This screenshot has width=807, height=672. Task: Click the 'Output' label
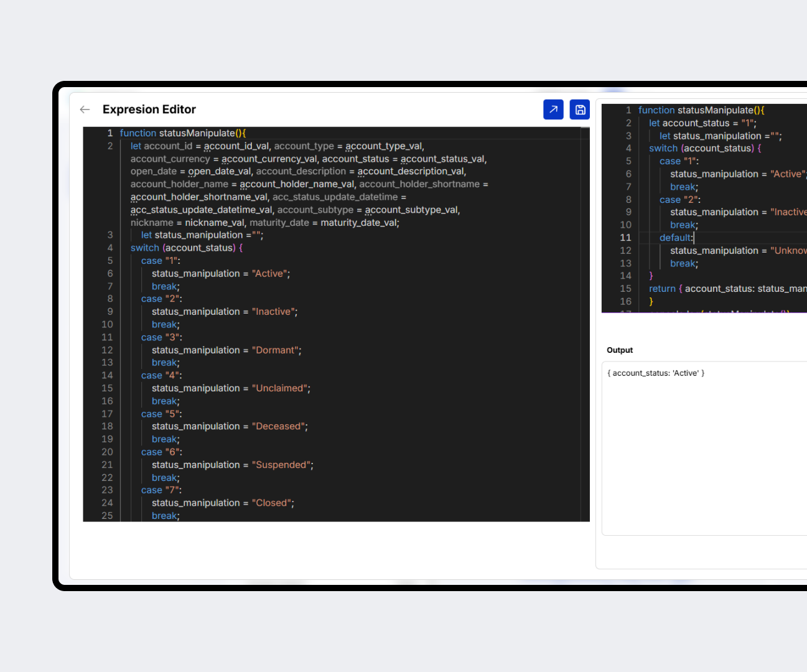[620, 350]
